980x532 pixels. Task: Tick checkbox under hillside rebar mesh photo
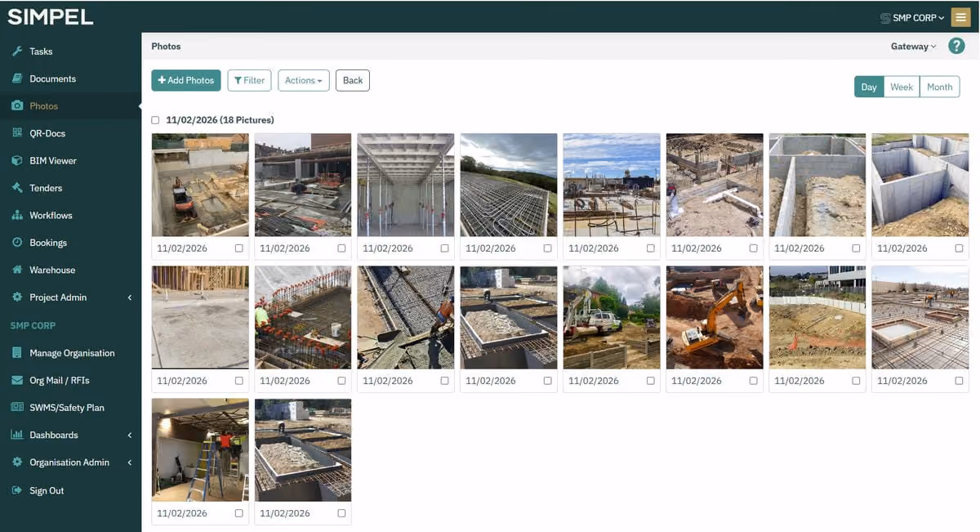point(547,248)
